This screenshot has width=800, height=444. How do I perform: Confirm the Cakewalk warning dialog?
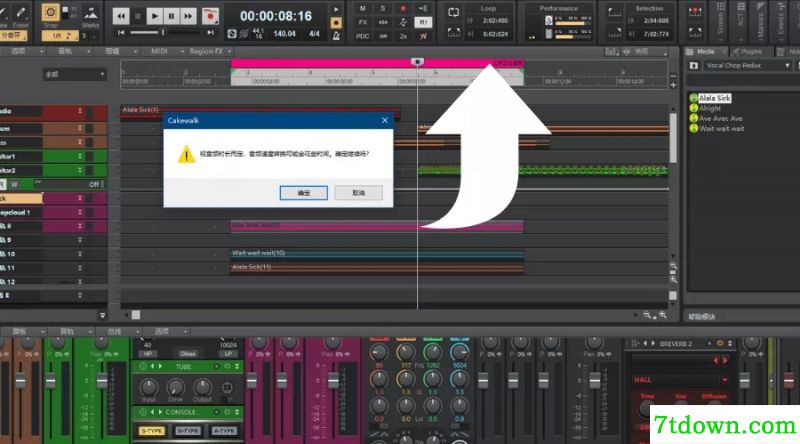304,193
